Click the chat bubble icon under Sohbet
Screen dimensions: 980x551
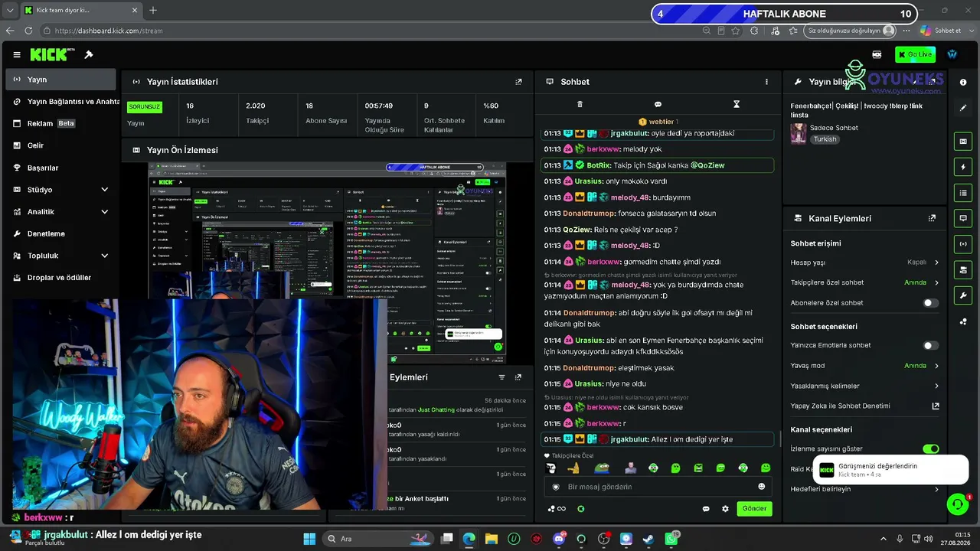click(658, 104)
